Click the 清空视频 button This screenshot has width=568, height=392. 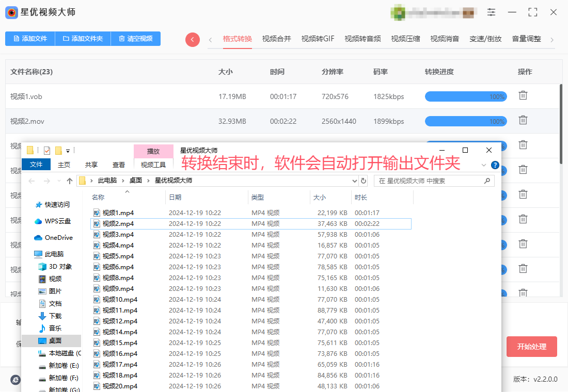[x=135, y=39]
